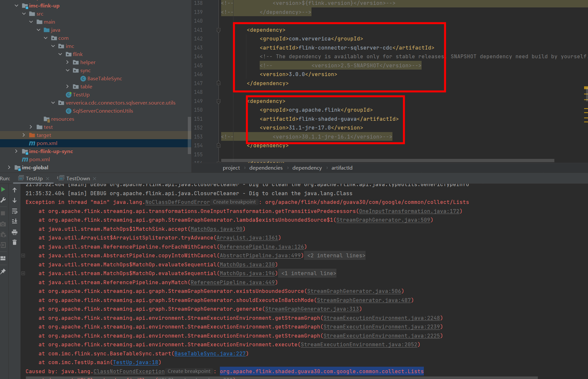Click 'Create breakpoint' next to ClassNotFoundException

(189, 371)
